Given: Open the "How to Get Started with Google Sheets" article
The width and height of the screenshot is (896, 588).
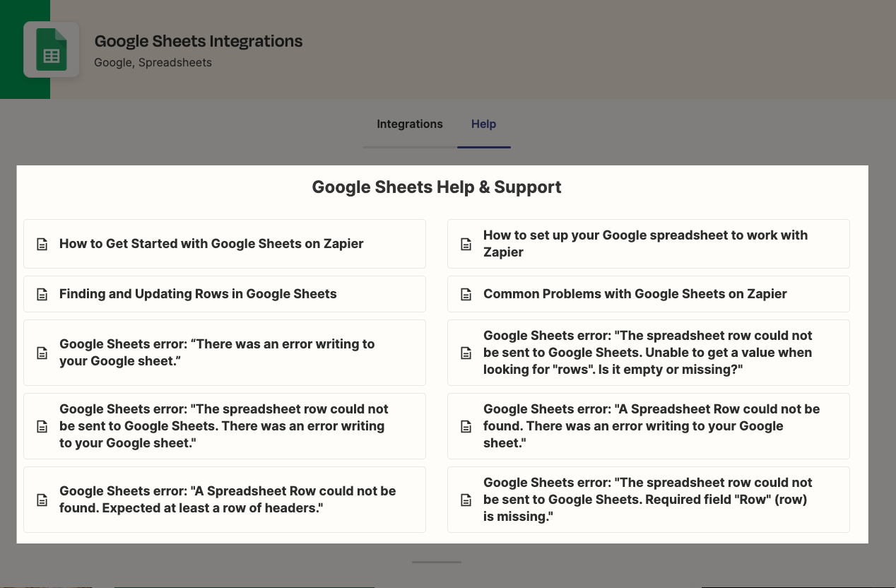Looking at the screenshot, I should [225, 244].
